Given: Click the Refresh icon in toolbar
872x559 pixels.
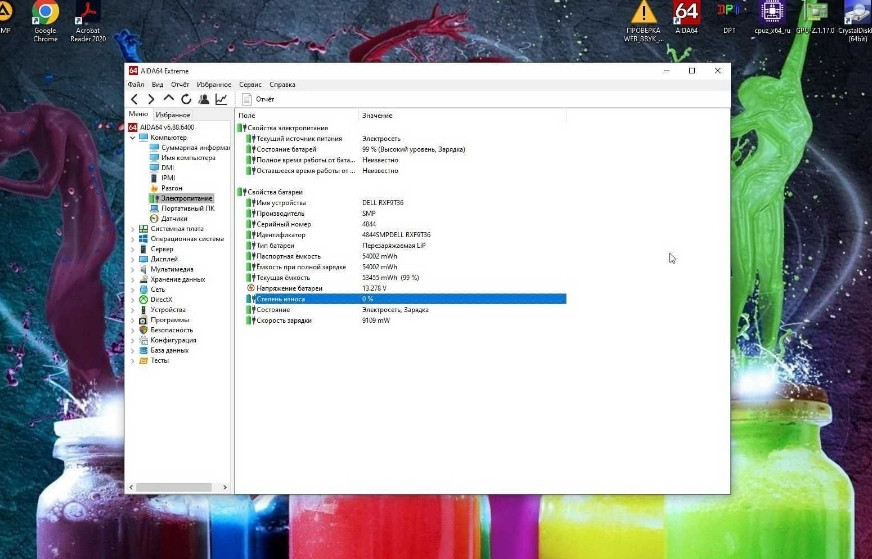Looking at the screenshot, I should (186, 99).
